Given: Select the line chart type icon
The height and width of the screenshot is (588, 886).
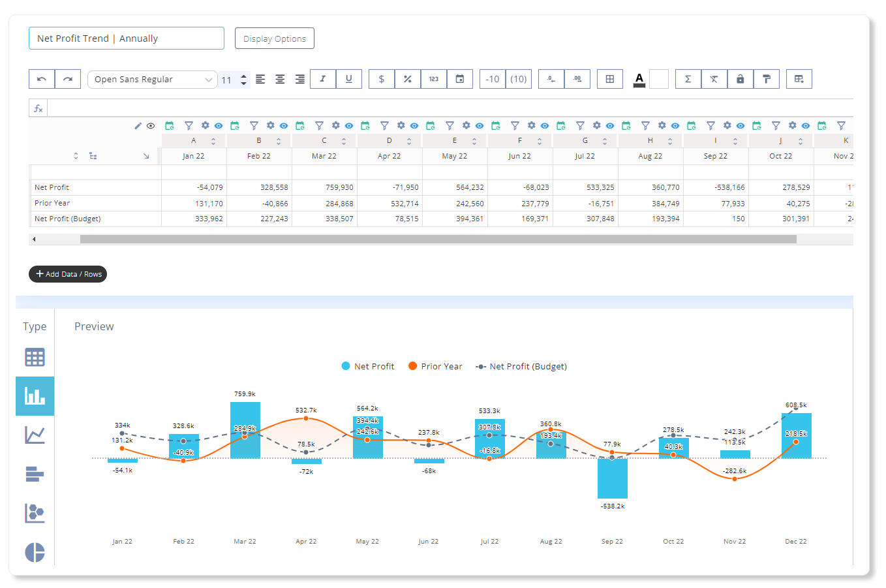Looking at the screenshot, I should click(x=35, y=434).
